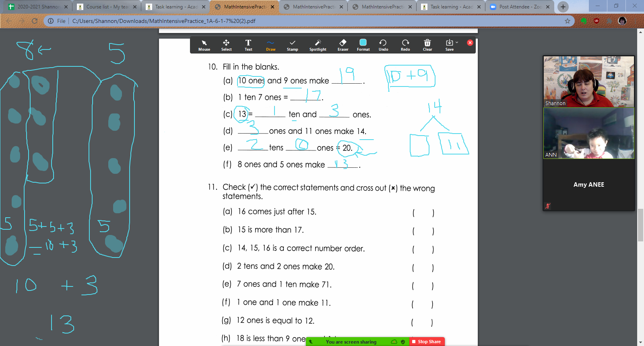This screenshot has width=644, height=346.
Task: Click the address bar file path
Action: [164, 21]
